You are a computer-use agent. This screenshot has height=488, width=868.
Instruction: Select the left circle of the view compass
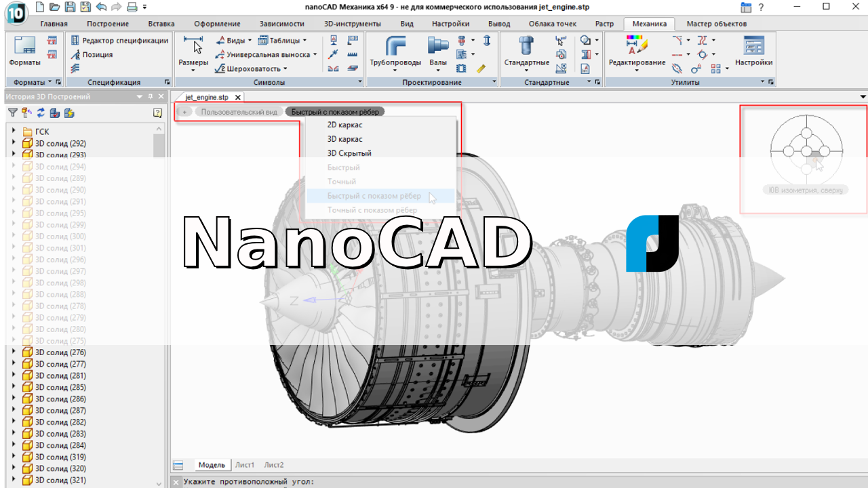[789, 150]
